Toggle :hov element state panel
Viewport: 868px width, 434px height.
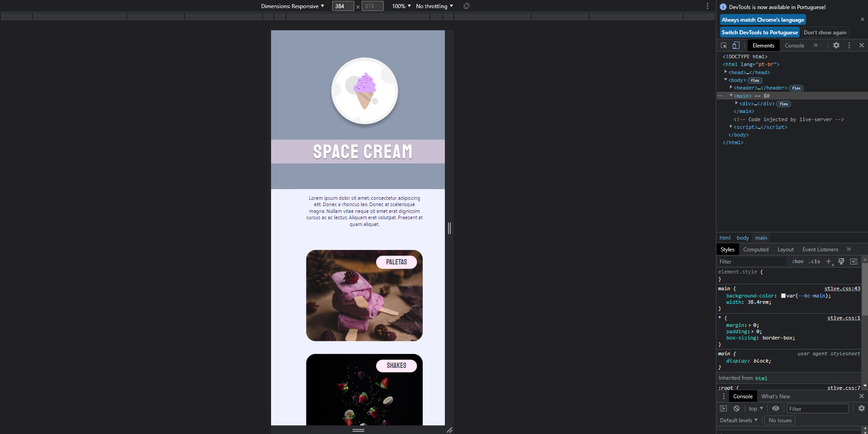coord(798,261)
